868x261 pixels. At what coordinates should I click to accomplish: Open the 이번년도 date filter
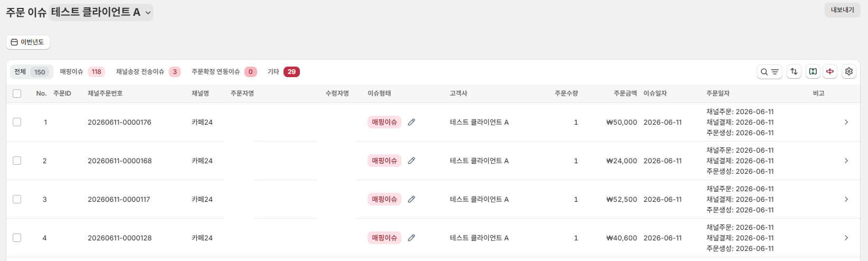28,42
